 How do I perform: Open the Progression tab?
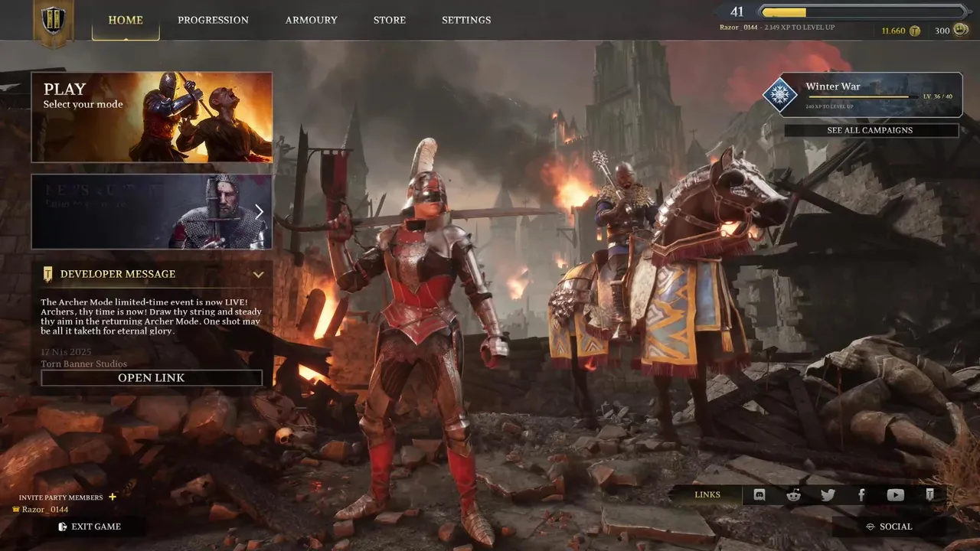point(213,20)
